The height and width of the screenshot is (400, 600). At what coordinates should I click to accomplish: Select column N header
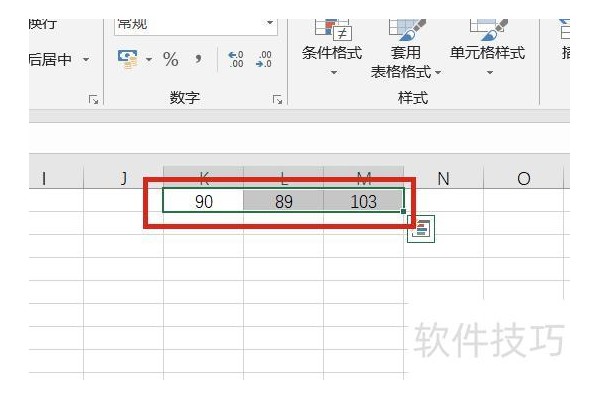point(443,178)
